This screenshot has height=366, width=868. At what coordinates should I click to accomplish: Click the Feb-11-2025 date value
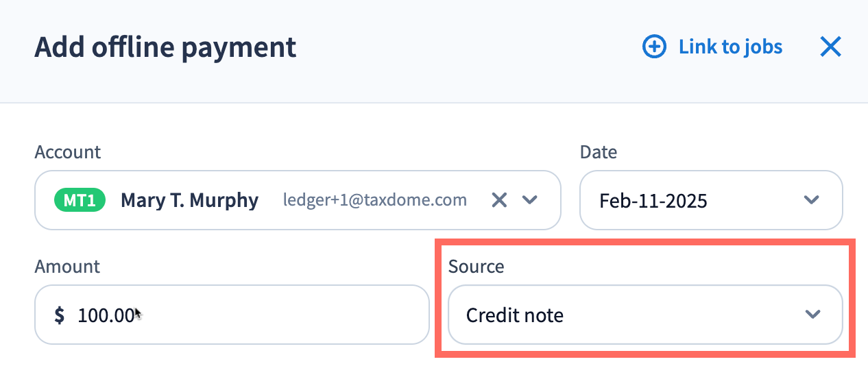coord(653,201)
